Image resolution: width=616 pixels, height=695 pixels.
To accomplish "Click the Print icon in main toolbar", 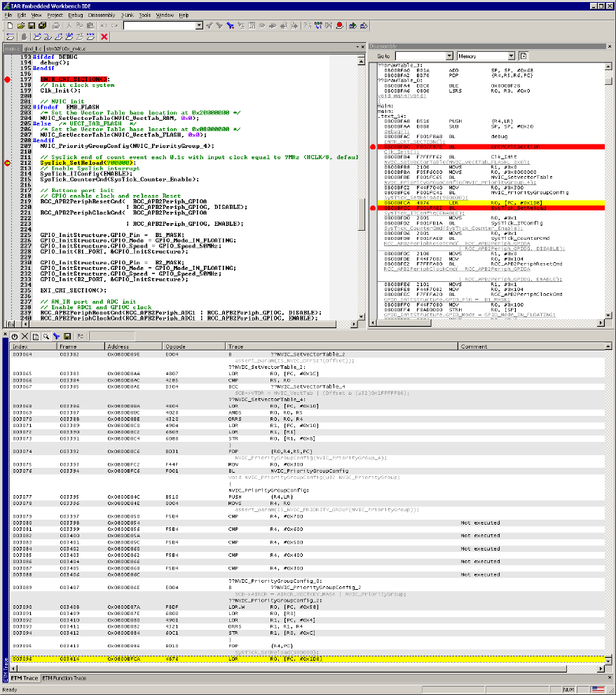I will pos(57,25).
